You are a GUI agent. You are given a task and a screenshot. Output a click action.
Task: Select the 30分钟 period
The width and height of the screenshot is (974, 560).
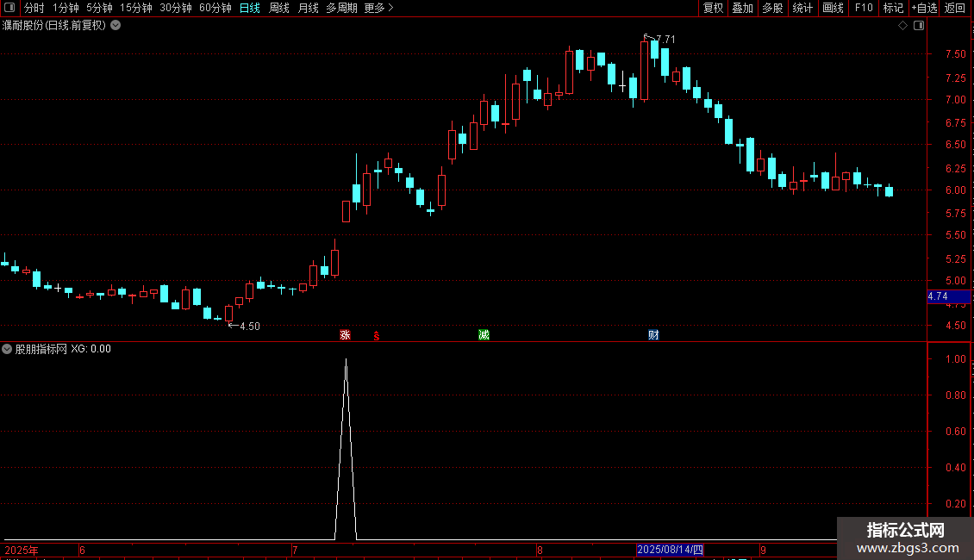tap(176, 8)
